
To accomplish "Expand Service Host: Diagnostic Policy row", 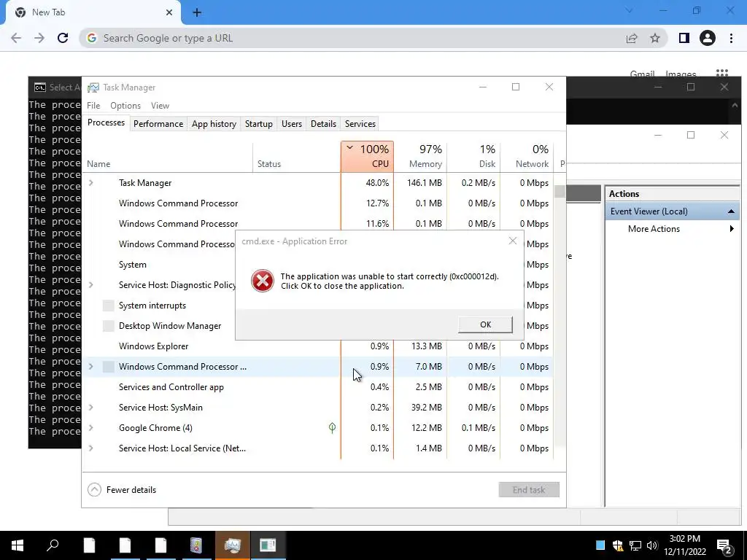I will [x=91, y=285].
